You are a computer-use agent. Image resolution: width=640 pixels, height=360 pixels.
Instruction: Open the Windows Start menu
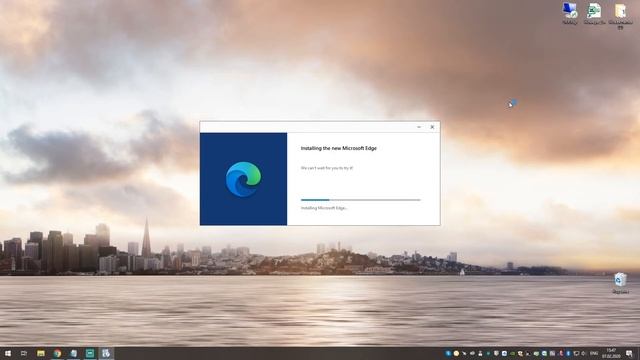click(8, 353)
